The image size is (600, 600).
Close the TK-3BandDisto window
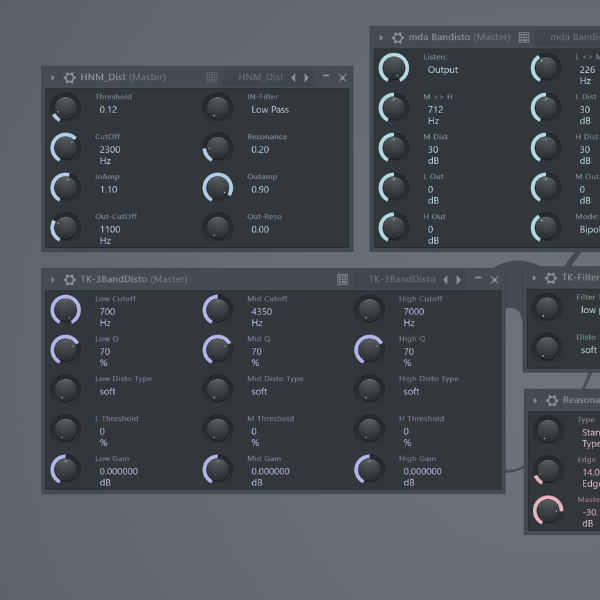point(494,280)
